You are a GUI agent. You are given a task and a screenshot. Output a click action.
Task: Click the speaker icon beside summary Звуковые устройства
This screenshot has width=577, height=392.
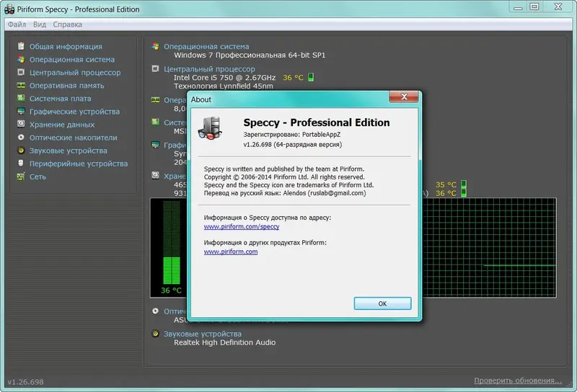pyautogui.click(x=155, y=334)
